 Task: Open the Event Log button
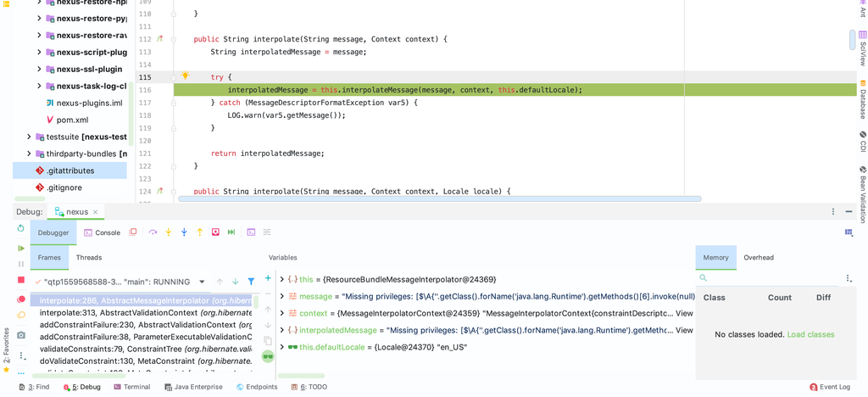[x=829, y=387]
